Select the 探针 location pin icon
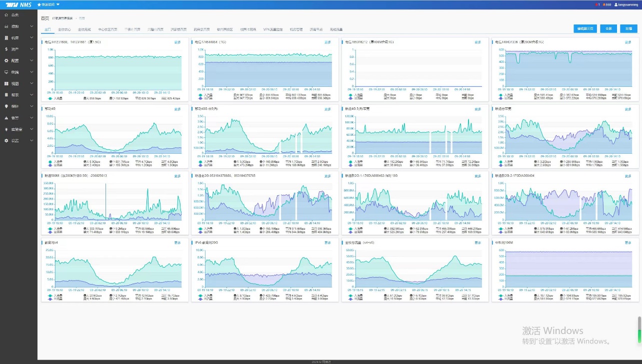Image resolution: width=642 pixels, height=364 pixels. coord(6,106)
